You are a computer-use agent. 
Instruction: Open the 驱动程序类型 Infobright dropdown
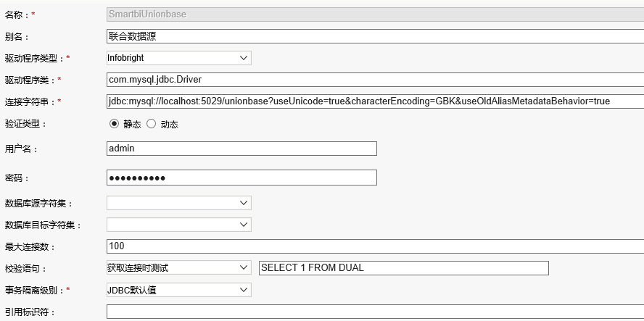tap(179, 58)
